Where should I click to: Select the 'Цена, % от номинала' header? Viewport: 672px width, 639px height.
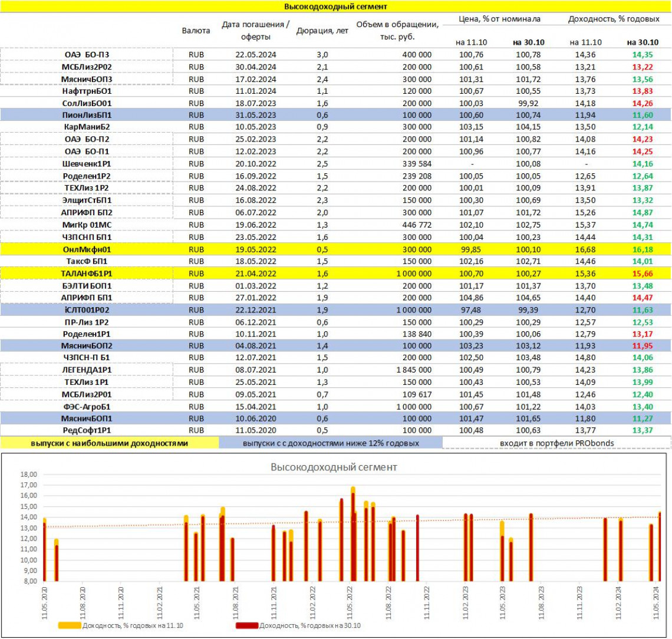click(499, 19)
